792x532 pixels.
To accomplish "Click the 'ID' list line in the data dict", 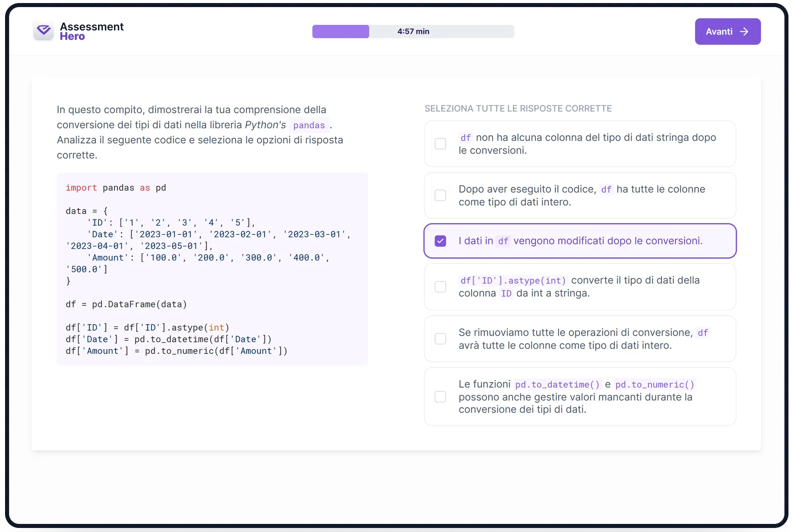I will (172, 223).
